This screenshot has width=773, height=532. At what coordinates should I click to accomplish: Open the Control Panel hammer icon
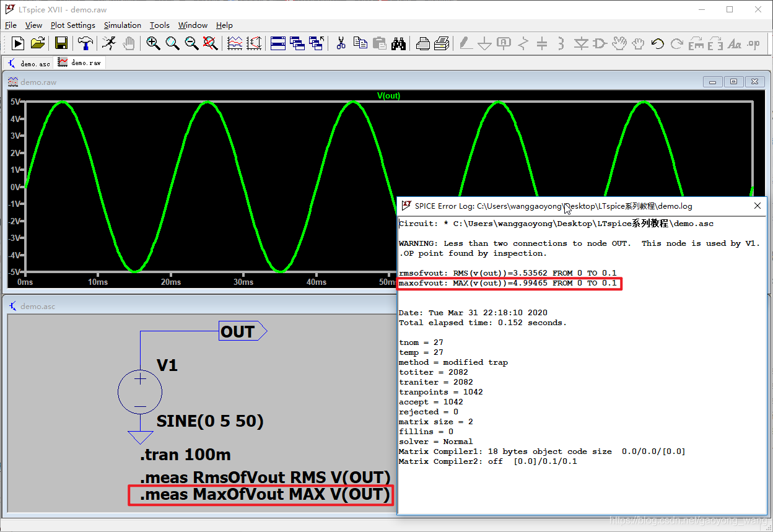tap(85, 43)
